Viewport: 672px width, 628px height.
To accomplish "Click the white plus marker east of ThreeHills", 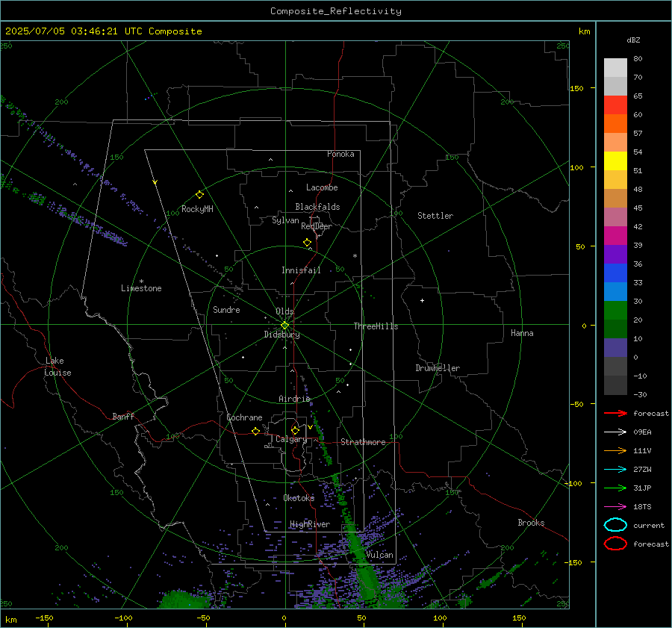I will (x=422, y=300).
